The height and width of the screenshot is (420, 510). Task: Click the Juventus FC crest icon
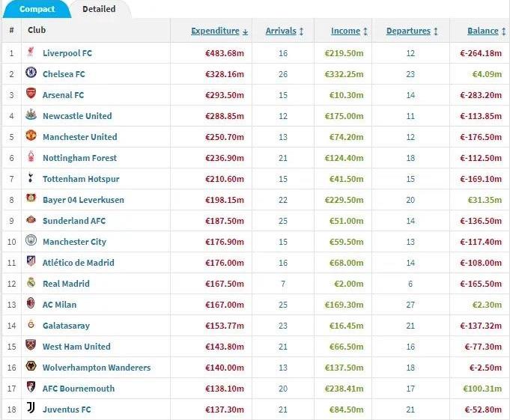(31, 407)
